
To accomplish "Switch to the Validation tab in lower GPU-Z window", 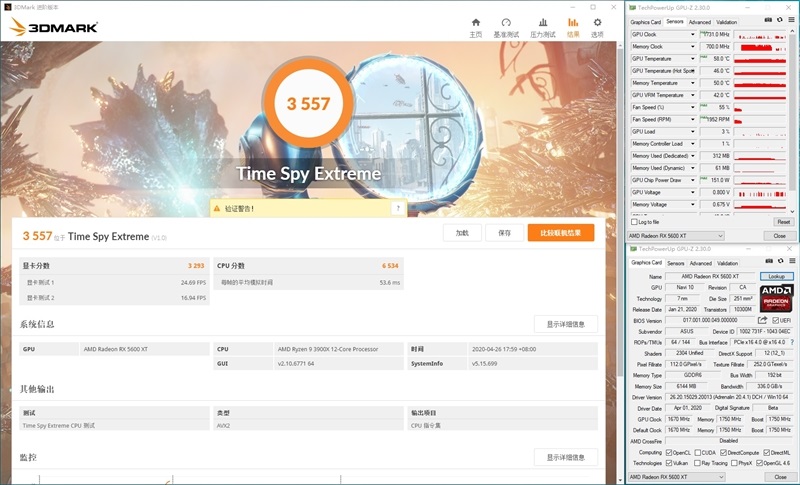I will click(x=725, y=263).
